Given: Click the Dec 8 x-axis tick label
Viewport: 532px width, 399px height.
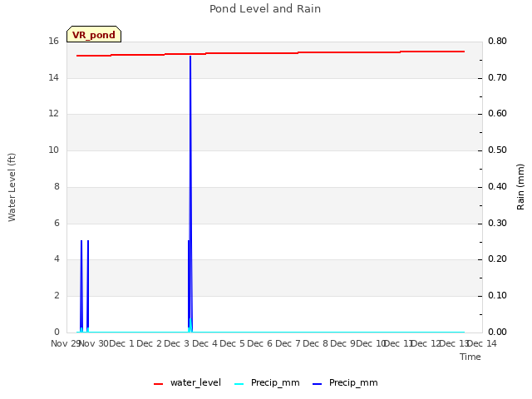Looking at the screenshot, I should point(315,343).
